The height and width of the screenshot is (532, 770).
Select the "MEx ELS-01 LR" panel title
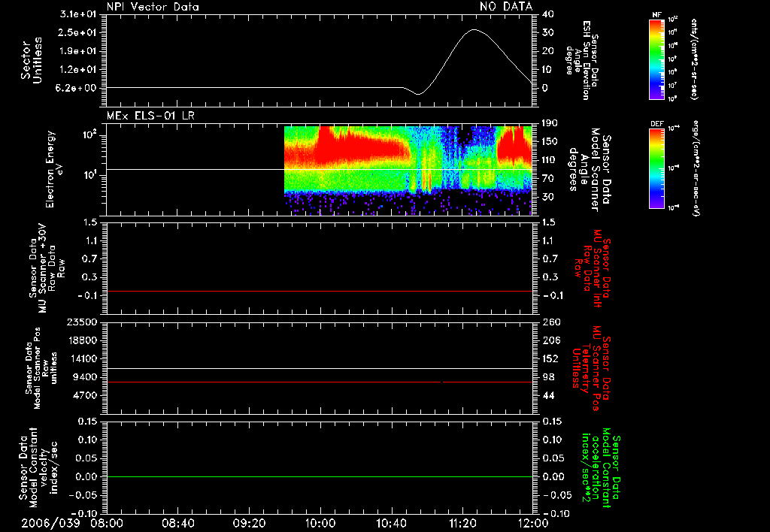(x=150, y=116)
